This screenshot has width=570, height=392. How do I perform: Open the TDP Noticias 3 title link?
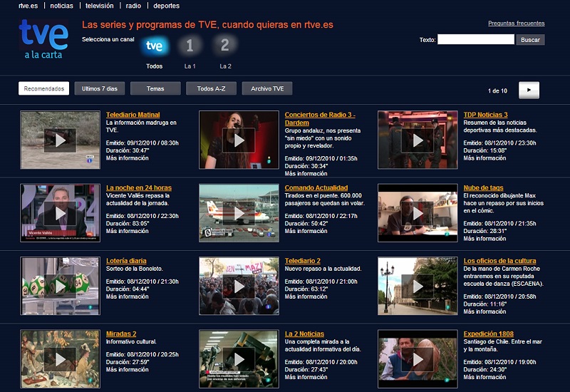[485, 115]
